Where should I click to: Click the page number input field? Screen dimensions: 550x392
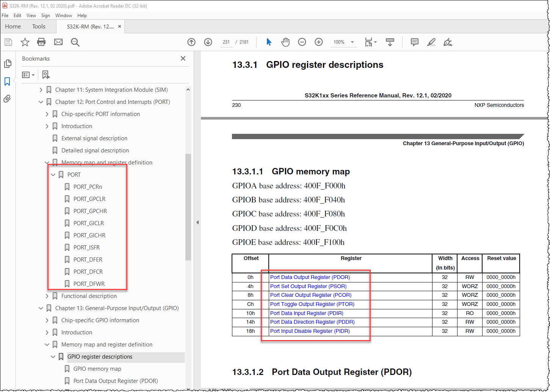click(226, 42)
